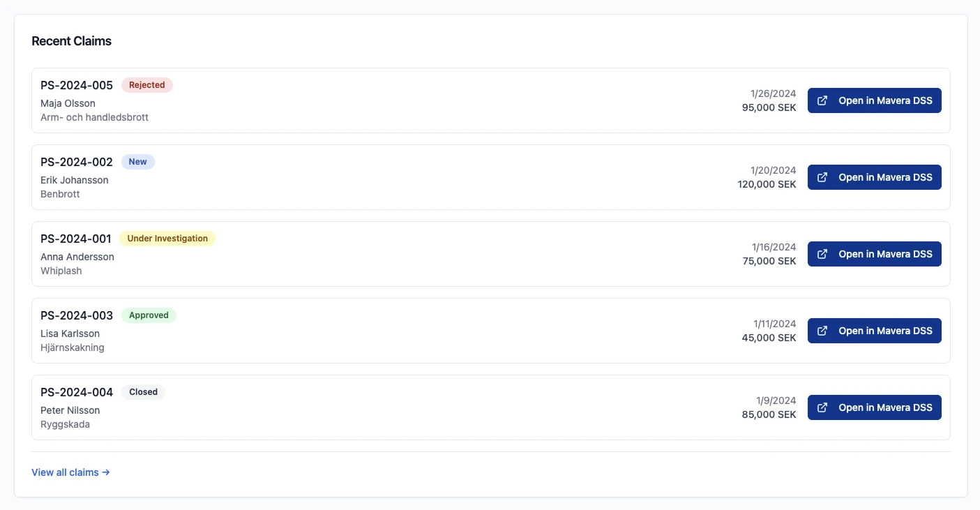Click the Closed status badge
Image resolution: width=980 pixels, height=510 pixels.
[x=143, y=392]
